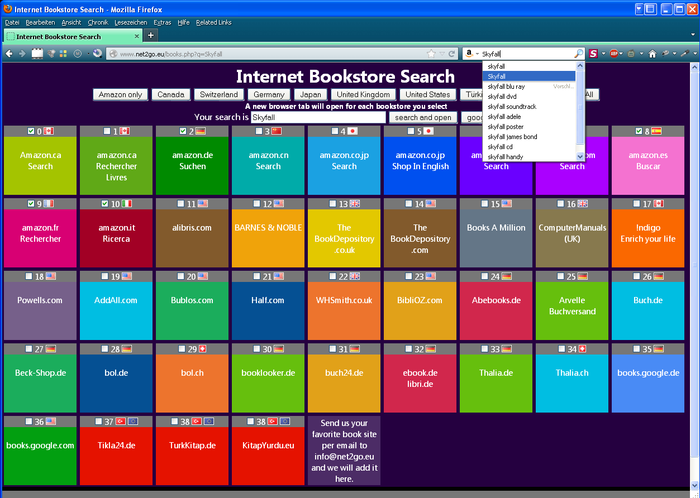
Task: Click the red Adblock stop-sign icon
Action: pyautogui.click(x=614, y=54)
